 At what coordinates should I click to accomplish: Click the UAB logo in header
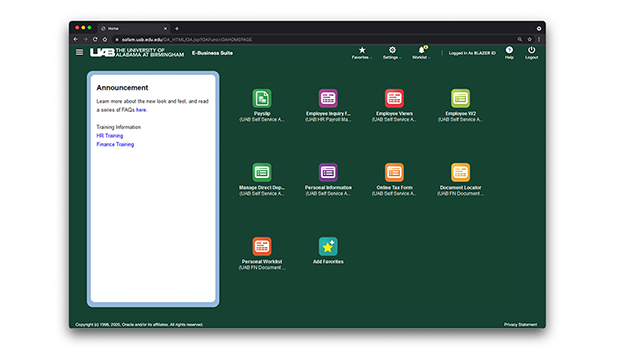(x=137, y=53)
